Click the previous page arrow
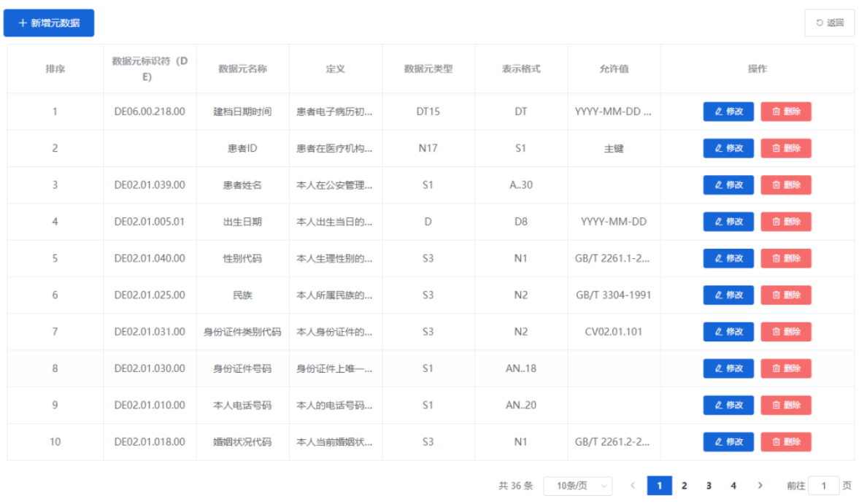 pos(633,486)
